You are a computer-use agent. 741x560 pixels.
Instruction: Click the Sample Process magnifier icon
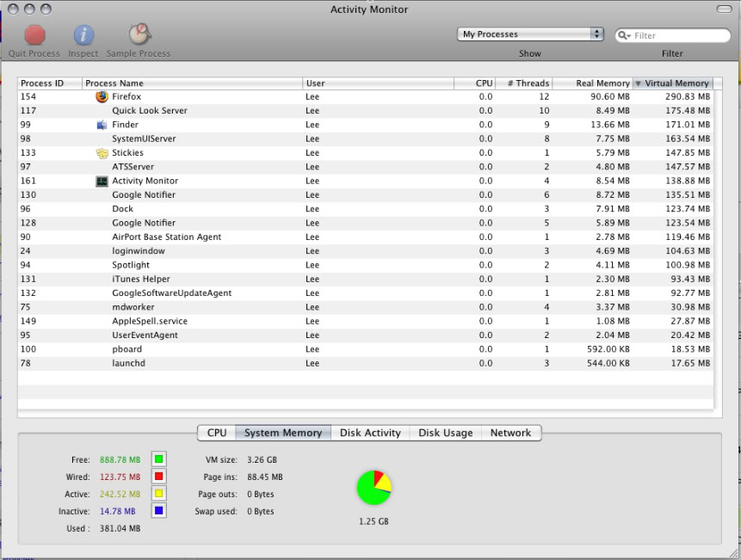(140, 34)
